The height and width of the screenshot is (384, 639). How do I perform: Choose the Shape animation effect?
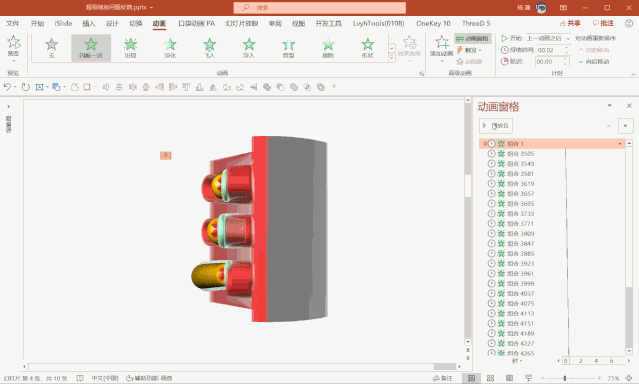click(368, 48)
